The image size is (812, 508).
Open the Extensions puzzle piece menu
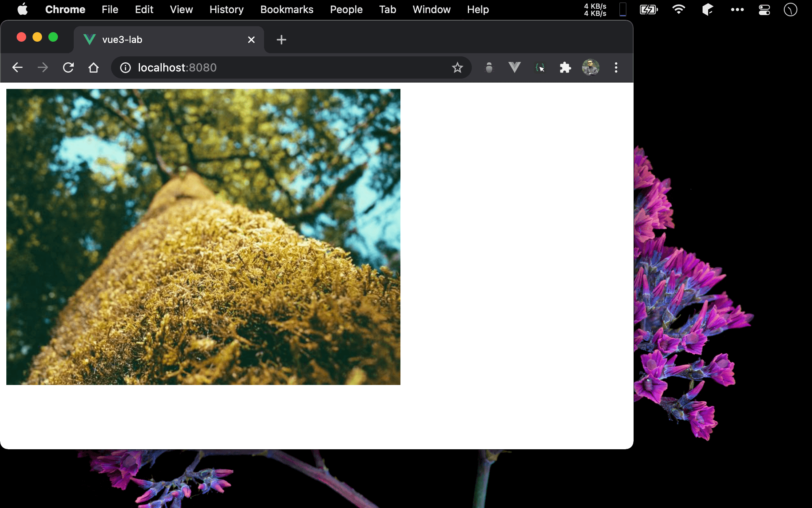pos(565,67)
